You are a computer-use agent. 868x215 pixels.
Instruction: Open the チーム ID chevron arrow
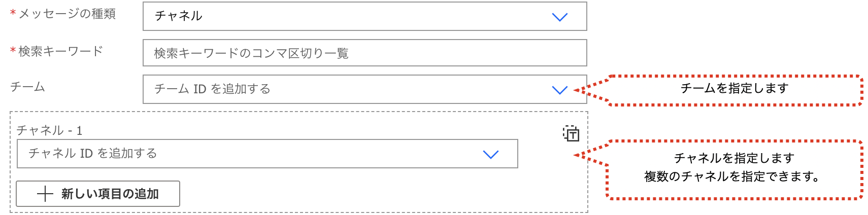pyautogui.click(x=559, y=90)
